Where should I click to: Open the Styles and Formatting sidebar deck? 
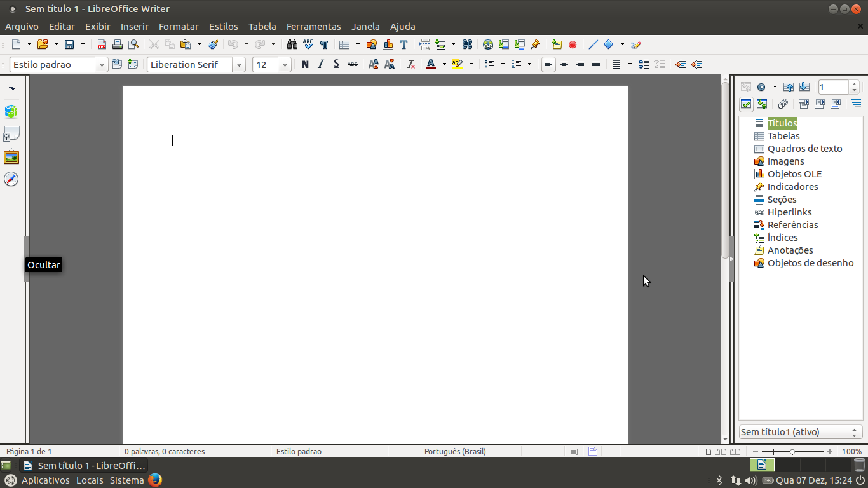click(11, 135)
